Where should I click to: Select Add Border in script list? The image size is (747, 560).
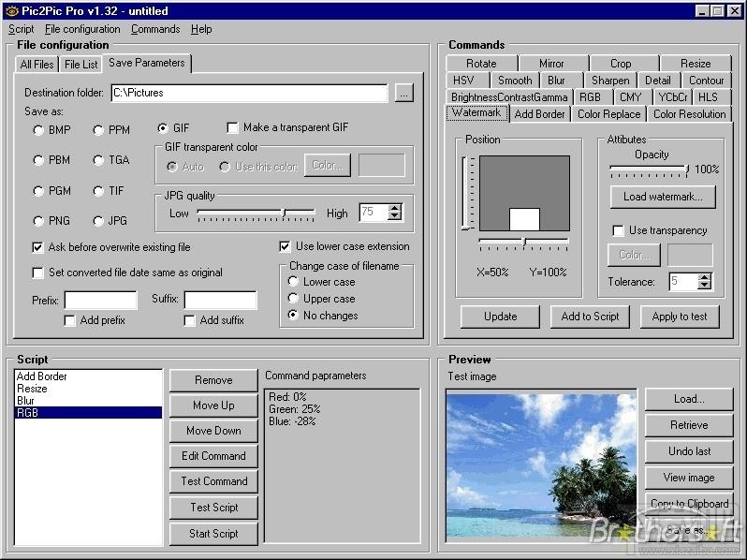(x=89, y=376)
